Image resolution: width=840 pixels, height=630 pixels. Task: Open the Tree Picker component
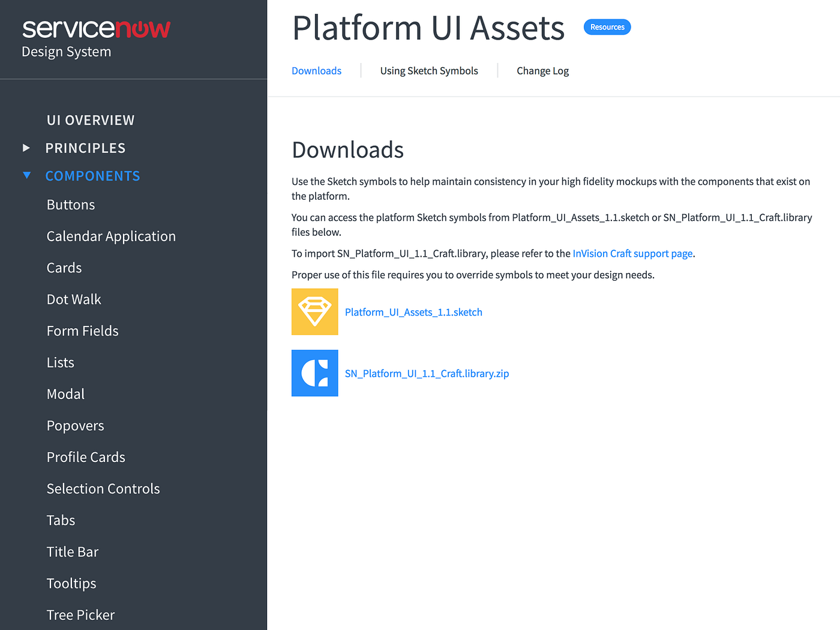pos(80,614)
